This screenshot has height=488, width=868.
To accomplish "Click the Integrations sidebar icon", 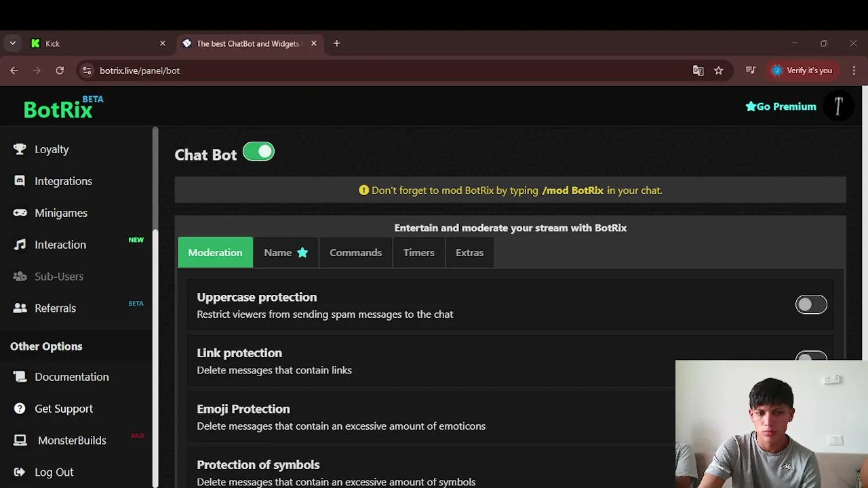I will 20,181.
